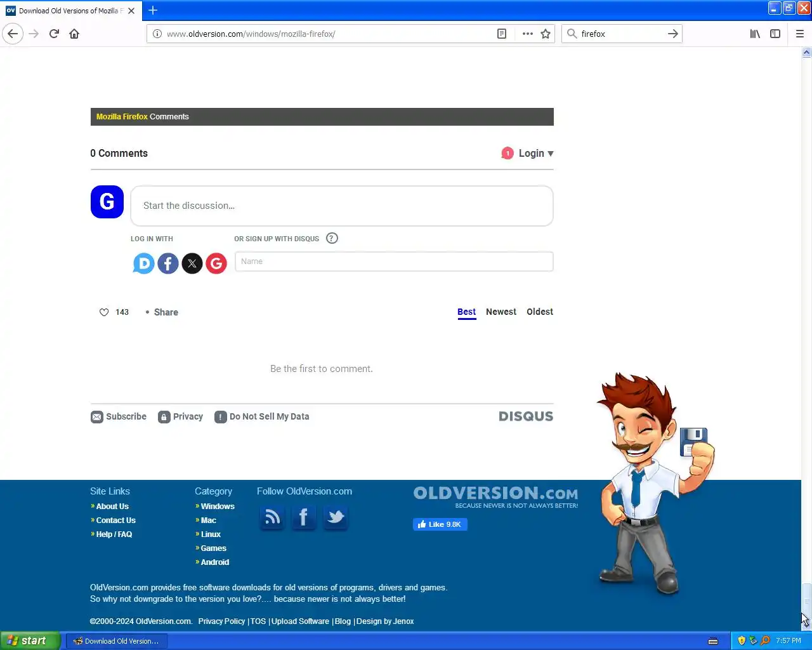Click the heart recommend icon
The image size is (812, 650).
click(104, 312)
